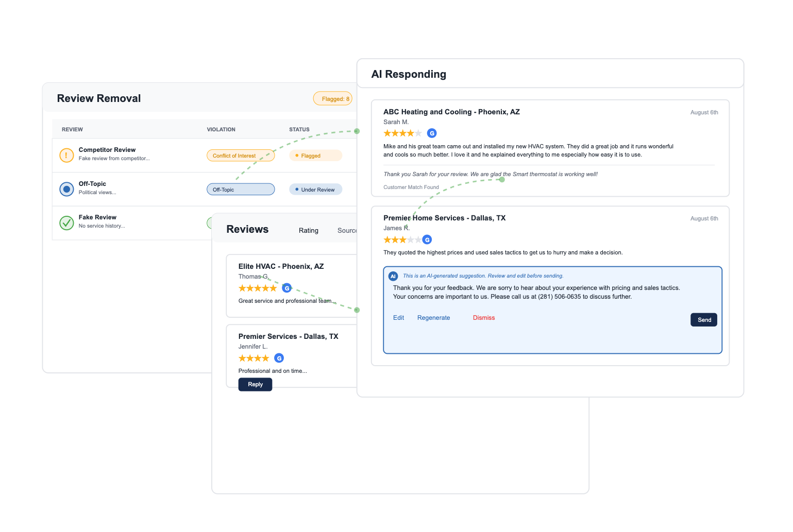Dismiss the AI-generated suggestion

(483, 318)
